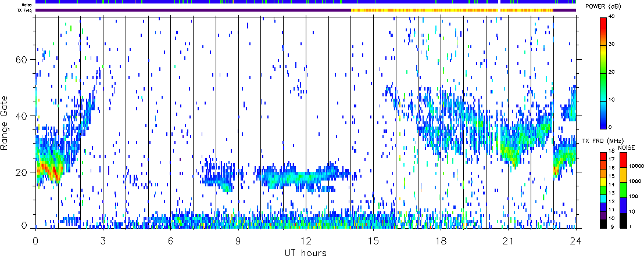Click the "14" tick on the TX FRQ colorbar

point(612,185)
